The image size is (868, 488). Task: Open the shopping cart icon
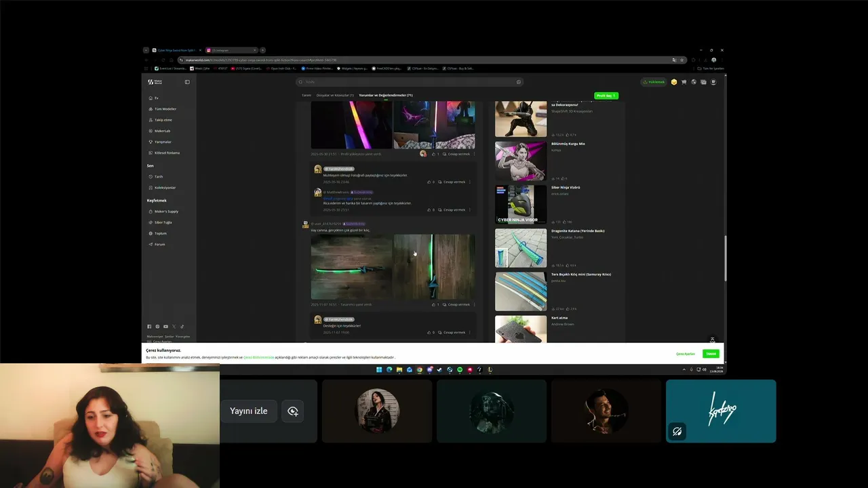click(684, 82)
